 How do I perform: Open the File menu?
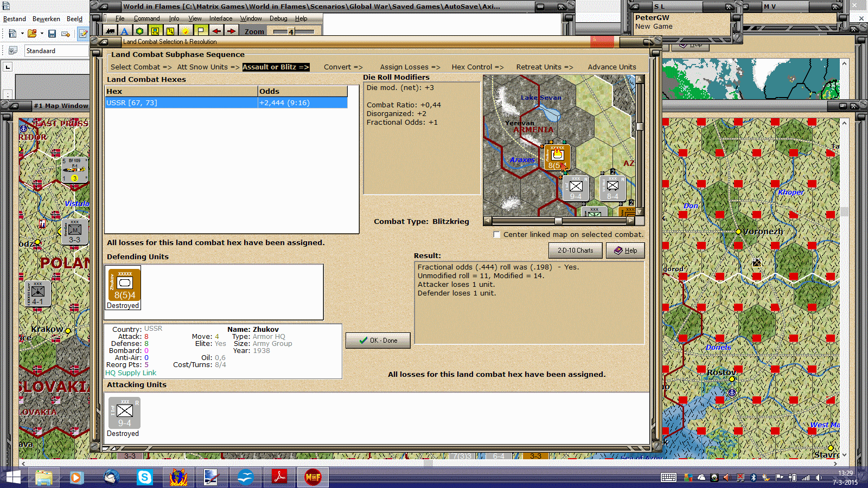pyautogui.click(x=120, y=18)
